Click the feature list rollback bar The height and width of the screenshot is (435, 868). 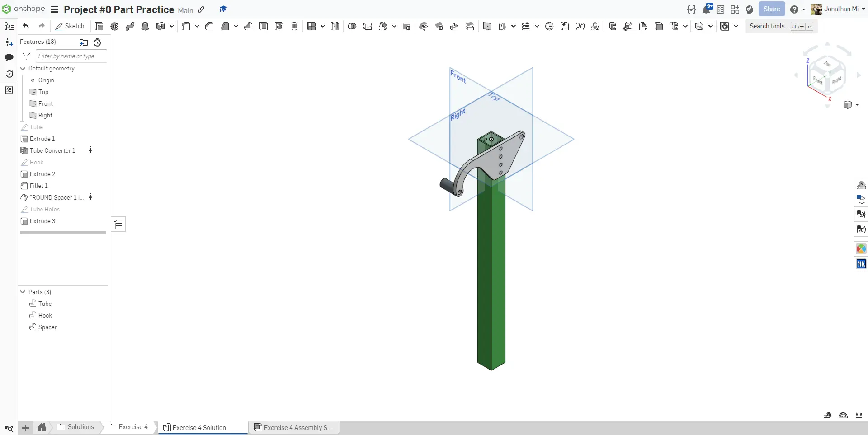[63, 233]
